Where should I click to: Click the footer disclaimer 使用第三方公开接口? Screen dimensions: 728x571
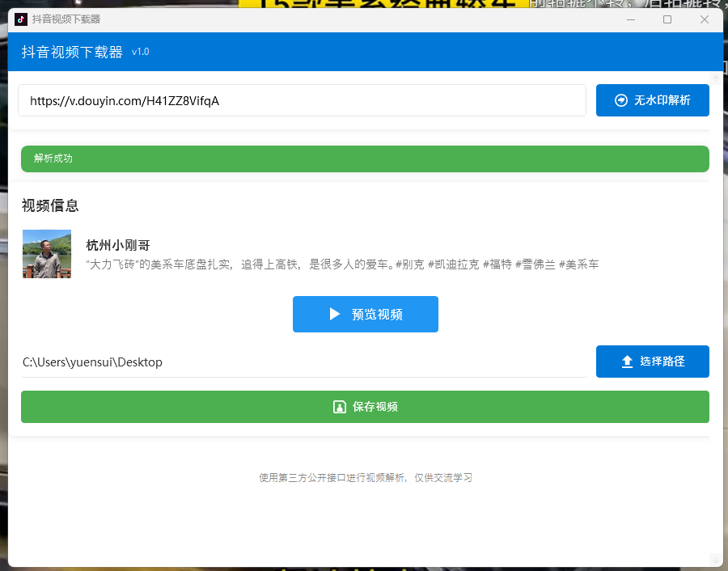[x=366, y=478]
